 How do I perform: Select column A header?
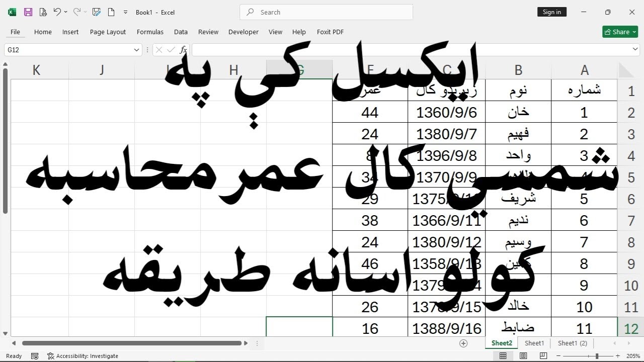(x=584, y=70)
